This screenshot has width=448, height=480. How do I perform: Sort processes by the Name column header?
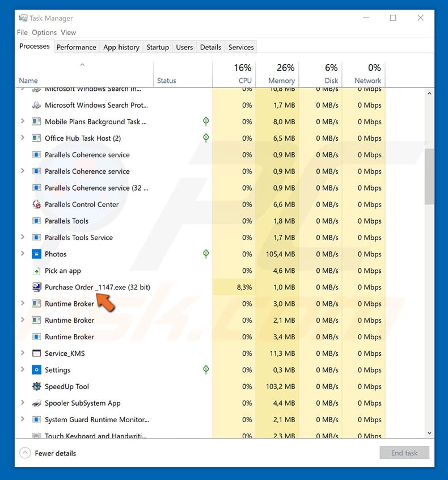click(x=84, y=75)
